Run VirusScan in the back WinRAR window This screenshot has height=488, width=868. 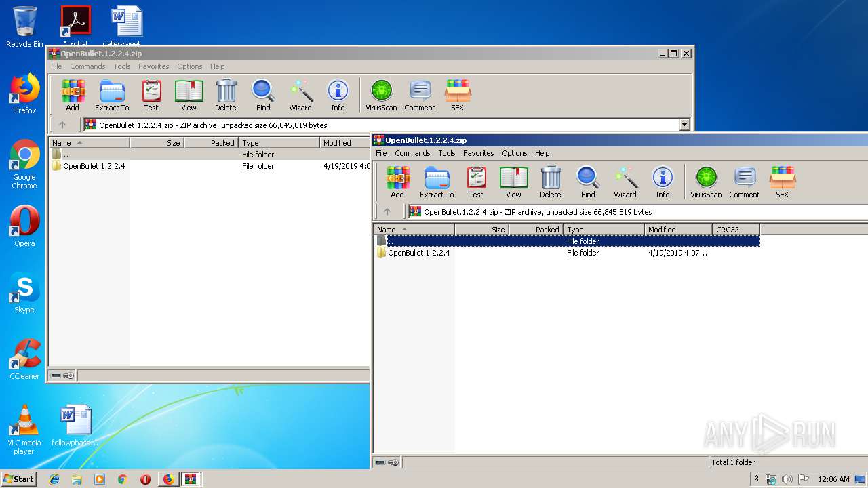(x=381, y=96)
